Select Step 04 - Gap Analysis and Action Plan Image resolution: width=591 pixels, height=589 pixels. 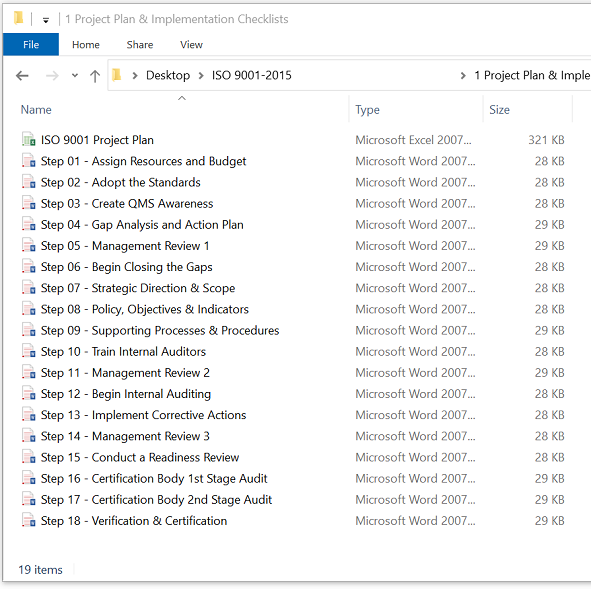click(x=142, y=225)
